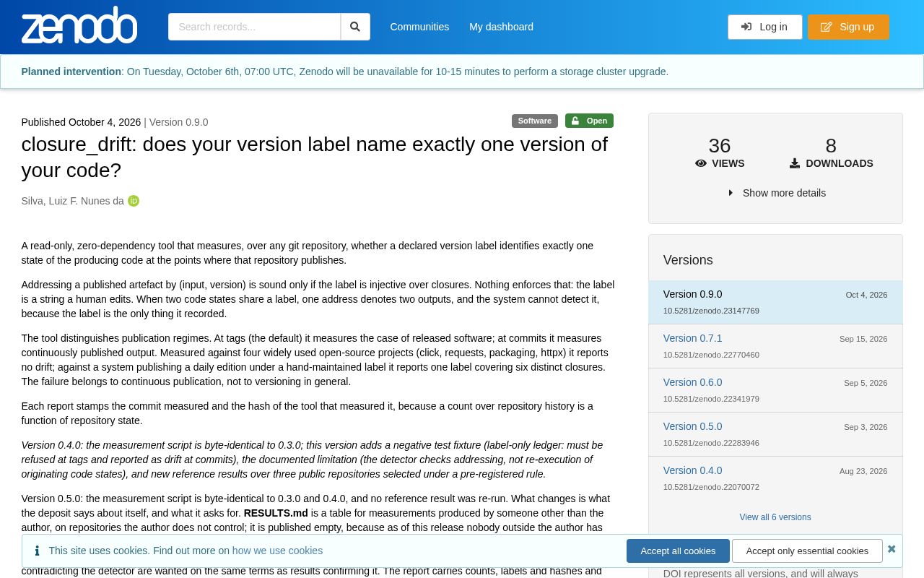This screenshot has height=578, width=924.
Task: Click author name Silva, Luiz F. Nunes da
Action: point(72,201)
